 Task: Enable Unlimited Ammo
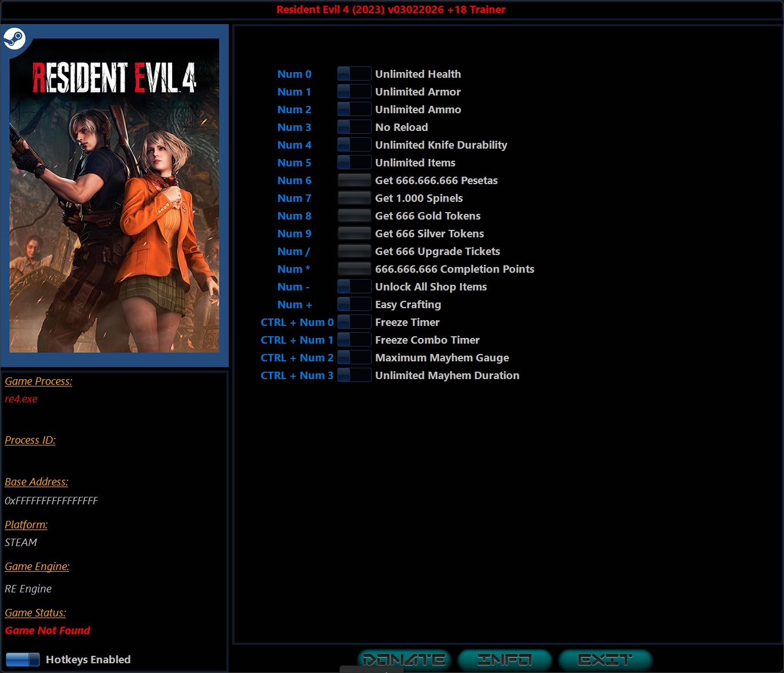(x=353, y=109)
